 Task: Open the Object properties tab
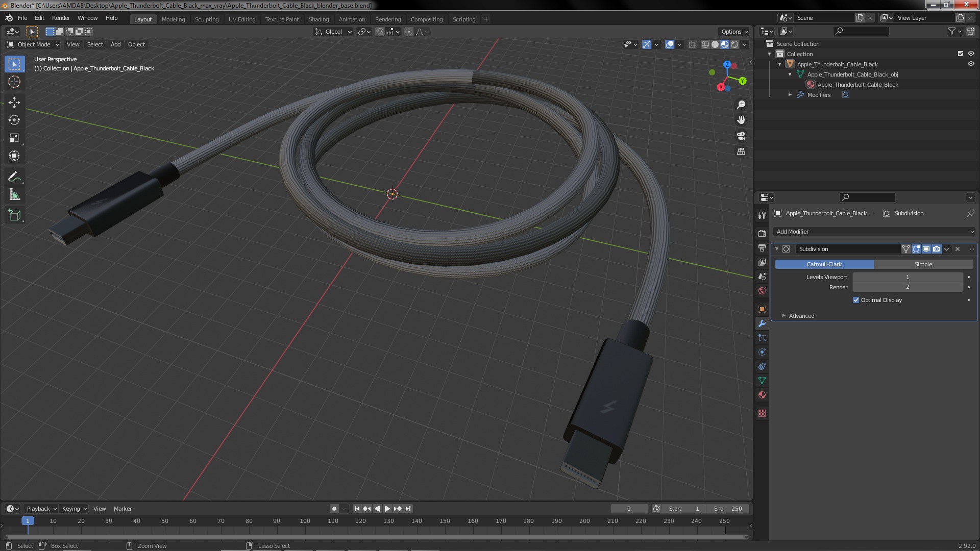(762, 309)
